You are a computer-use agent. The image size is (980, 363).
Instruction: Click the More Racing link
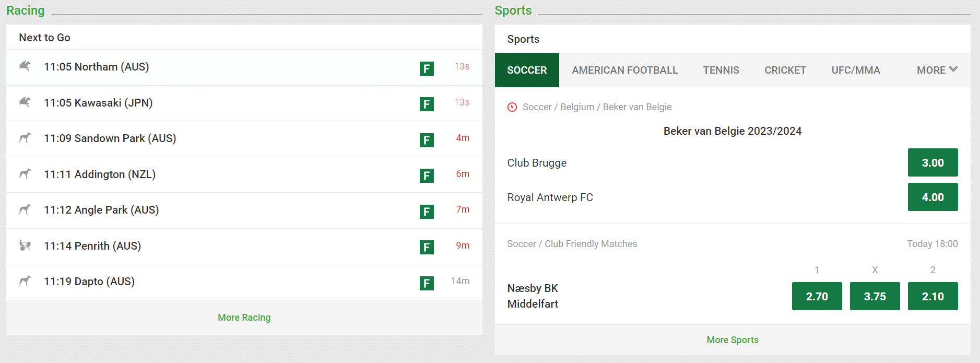244,317
